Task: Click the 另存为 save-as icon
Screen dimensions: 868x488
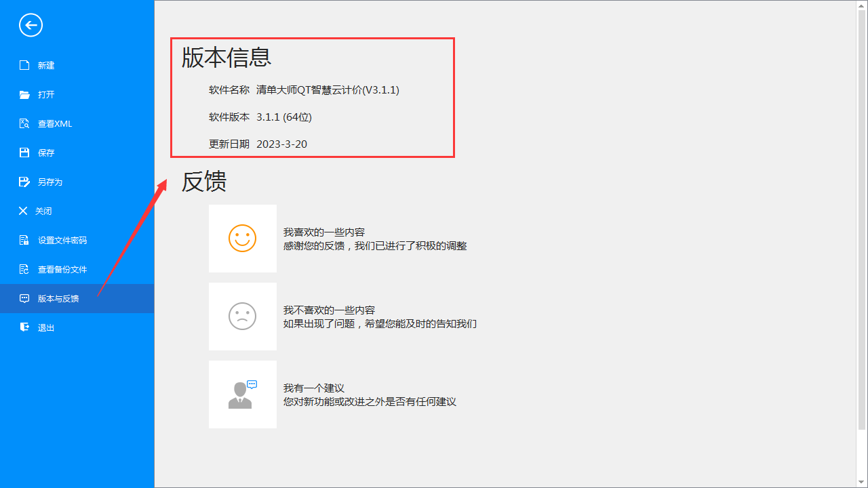Action: click(24, 182)
